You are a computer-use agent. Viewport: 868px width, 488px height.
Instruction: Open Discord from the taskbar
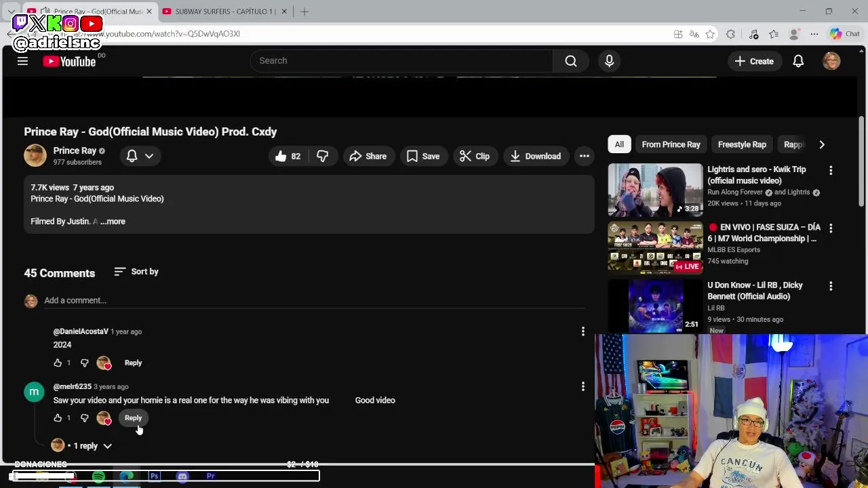click(x=182, y=476)
